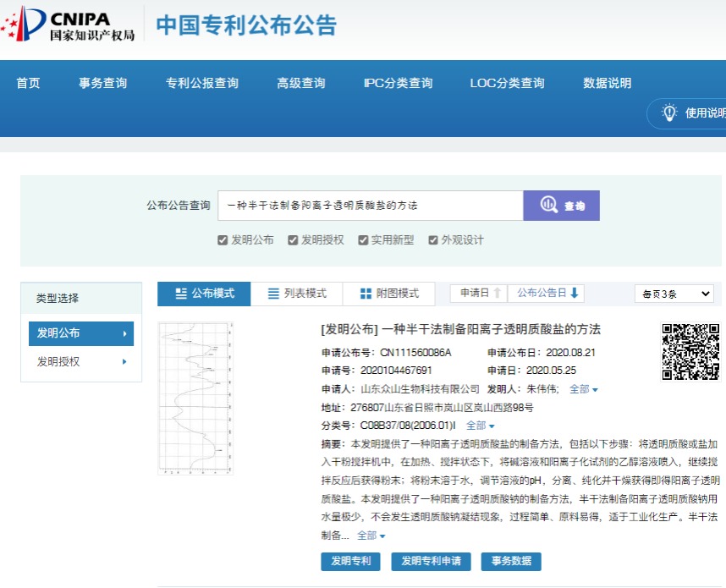The height and width of the screenshot is (588, 726).
Task: Expand 全部 inventors list
Action: pyautogui.click(x=583, y=389)
